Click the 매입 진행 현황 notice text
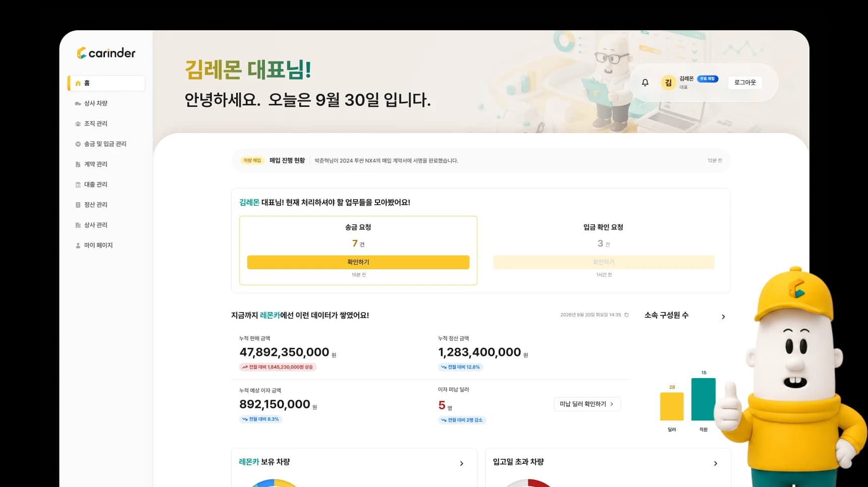 pyautogui.click(x=287, y=161)
